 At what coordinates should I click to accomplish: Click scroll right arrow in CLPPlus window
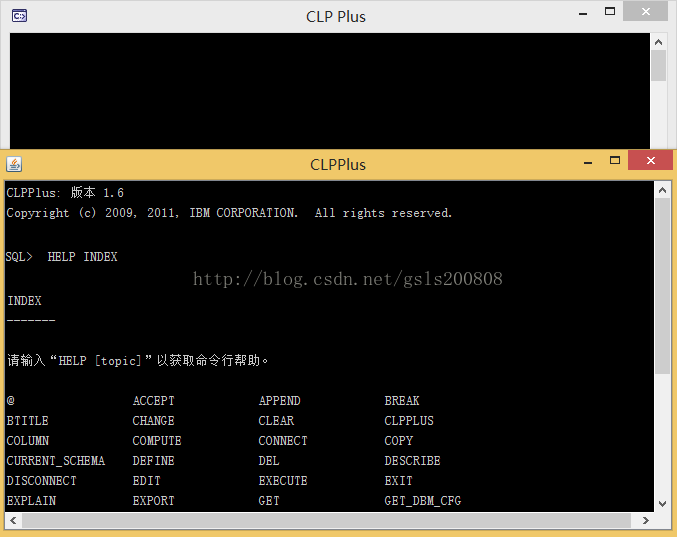tap(645, 520)
